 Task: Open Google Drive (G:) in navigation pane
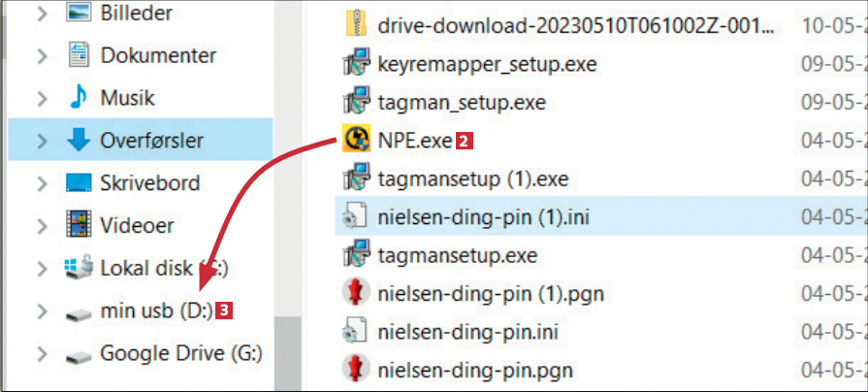(180, 353)
